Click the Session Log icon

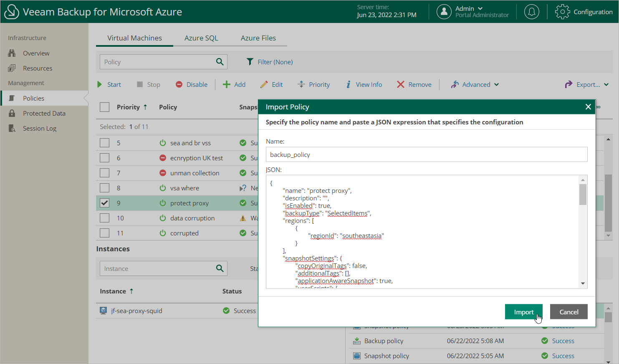tap(12, 129)
